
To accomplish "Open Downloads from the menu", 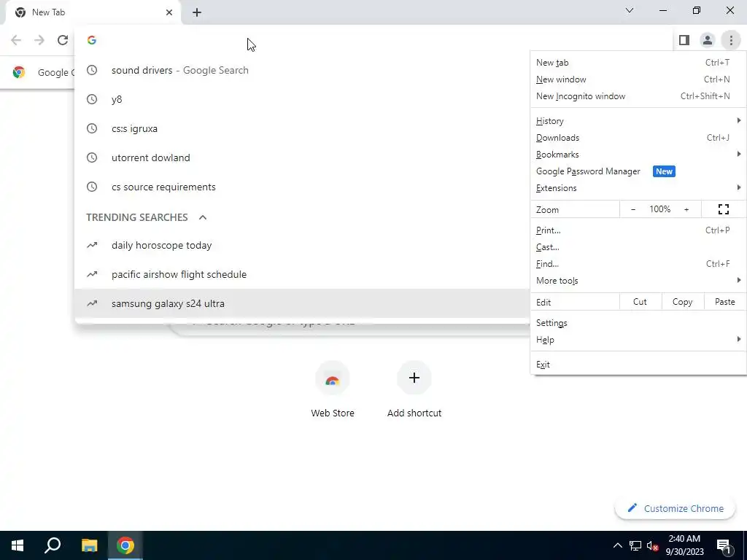I will coord(638,138).
